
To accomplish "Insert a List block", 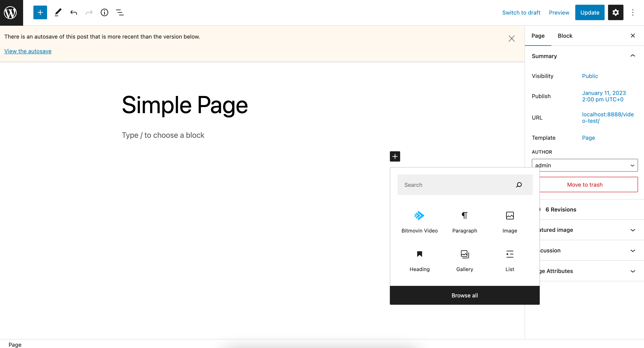I will tap(510, 260).
